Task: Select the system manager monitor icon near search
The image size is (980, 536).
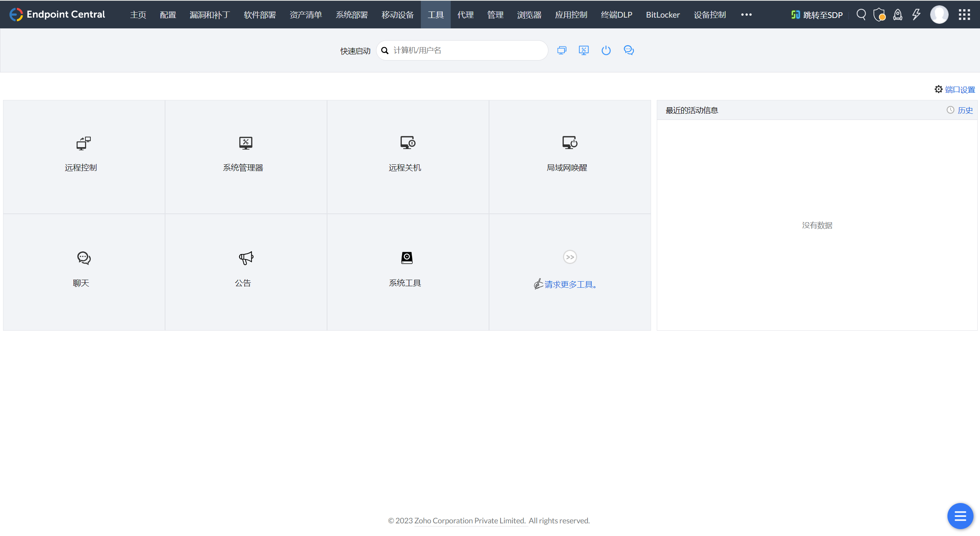Action: tap(583, 50)
